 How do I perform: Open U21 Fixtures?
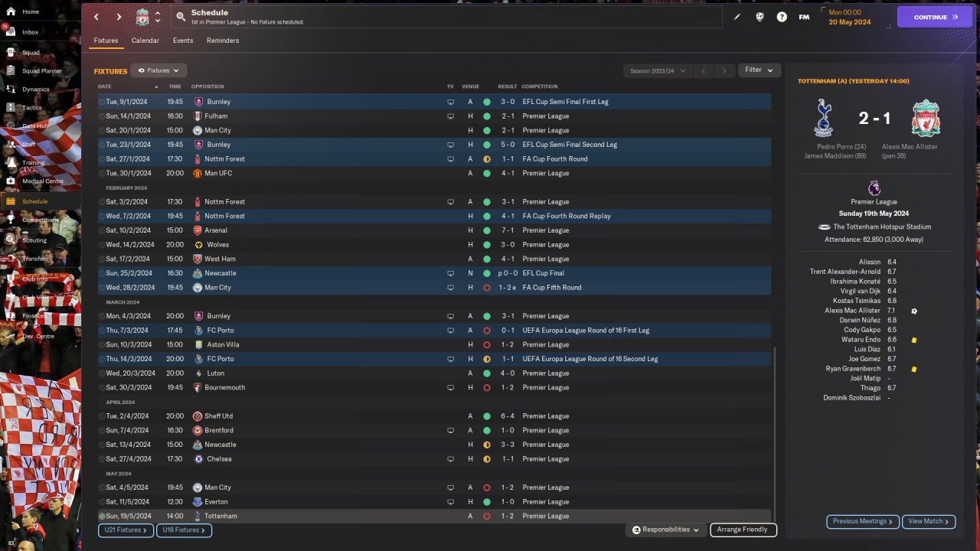pos(126,530)
